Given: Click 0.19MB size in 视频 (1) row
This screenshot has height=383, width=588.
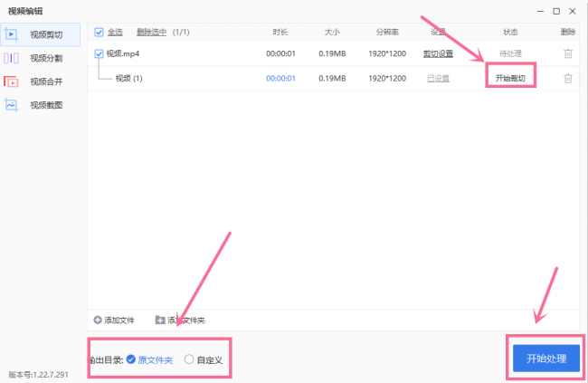Looking at the screenshot, I should point(332,79).
